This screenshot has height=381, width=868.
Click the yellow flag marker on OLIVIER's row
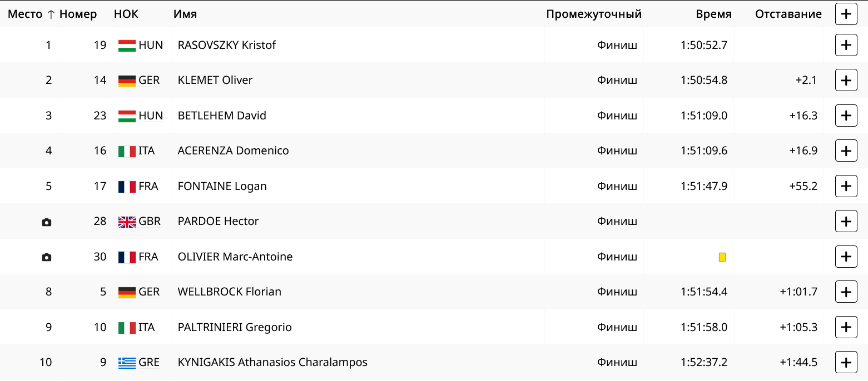tap(723, 257)
